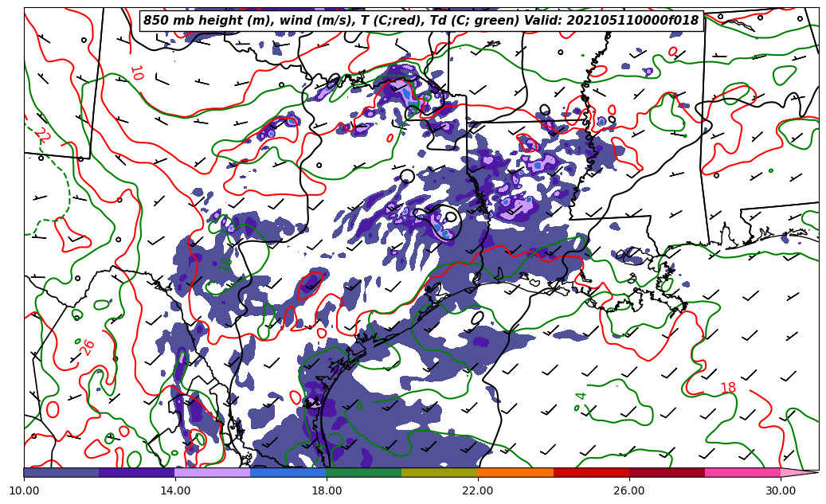Screen dimensions: 826x504
Task: Click the red 18 temperature contour label
Action: click(x=728, y=389)
